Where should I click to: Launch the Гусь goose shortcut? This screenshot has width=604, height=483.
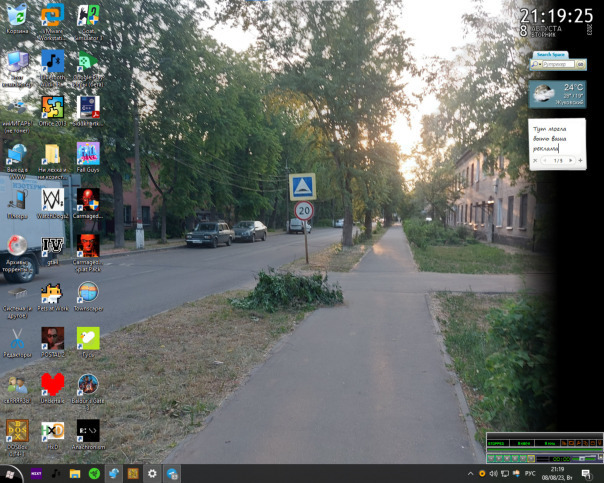pos(88,342)
